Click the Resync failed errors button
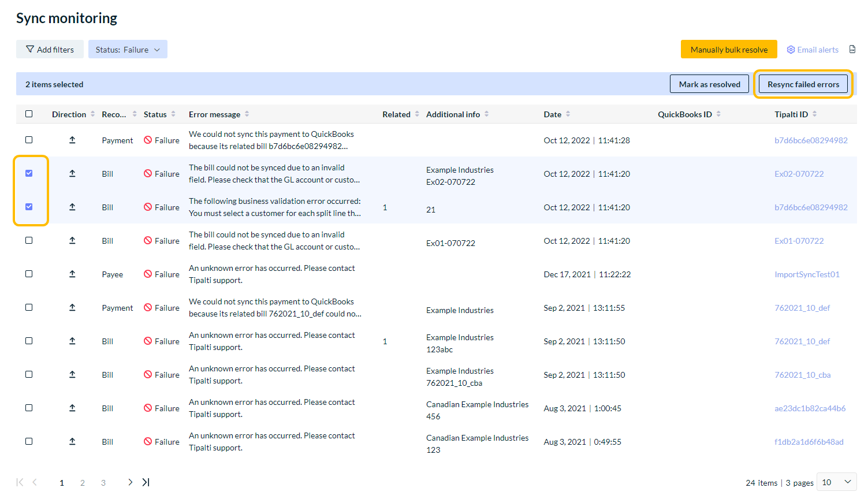The width and height of the screenshot is (868, 499). 803,84
